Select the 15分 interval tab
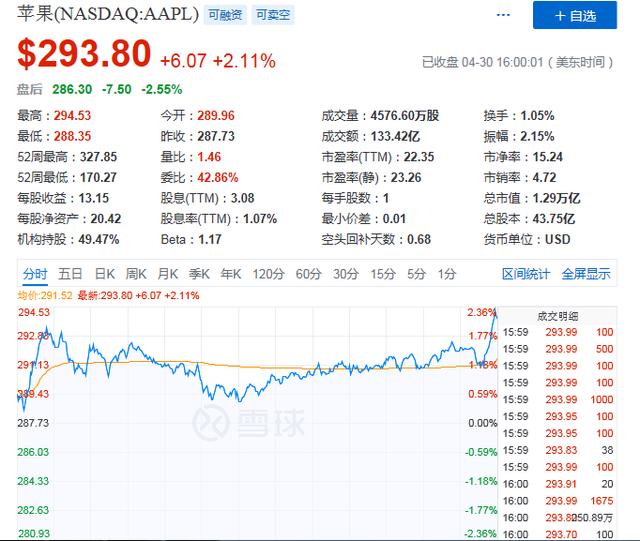 click(x=383, y=274)
